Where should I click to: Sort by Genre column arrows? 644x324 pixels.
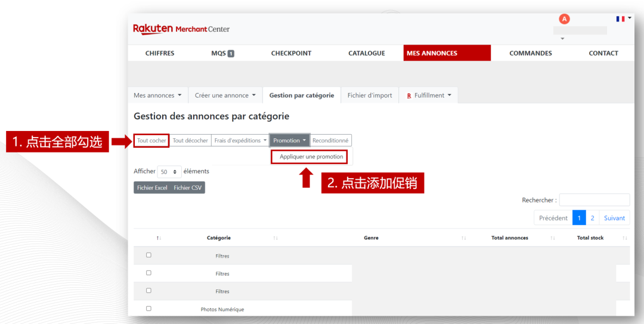click(463, 238)
